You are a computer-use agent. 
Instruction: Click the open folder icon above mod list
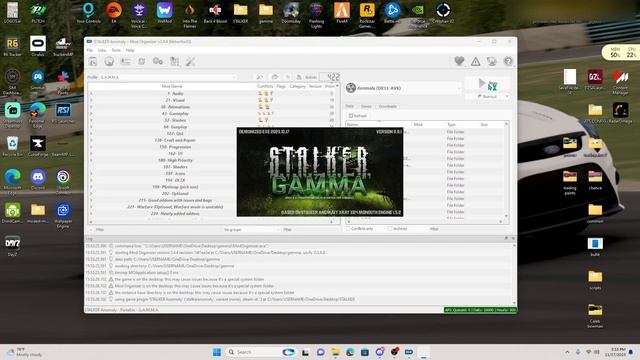pos(275,77)
